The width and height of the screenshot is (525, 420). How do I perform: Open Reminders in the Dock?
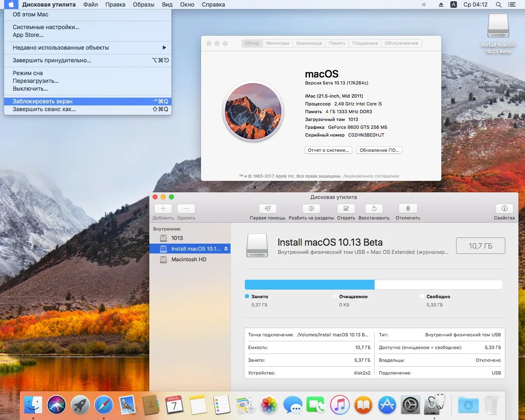pyautogui.click(x=222, y=405)
